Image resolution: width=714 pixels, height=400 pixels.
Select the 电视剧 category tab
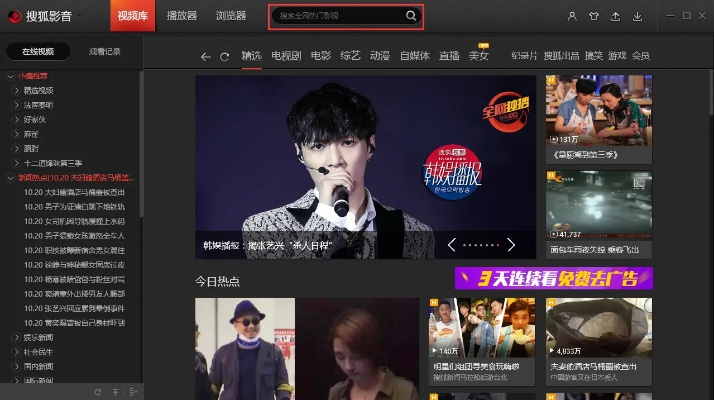click(x=287, y=56)
